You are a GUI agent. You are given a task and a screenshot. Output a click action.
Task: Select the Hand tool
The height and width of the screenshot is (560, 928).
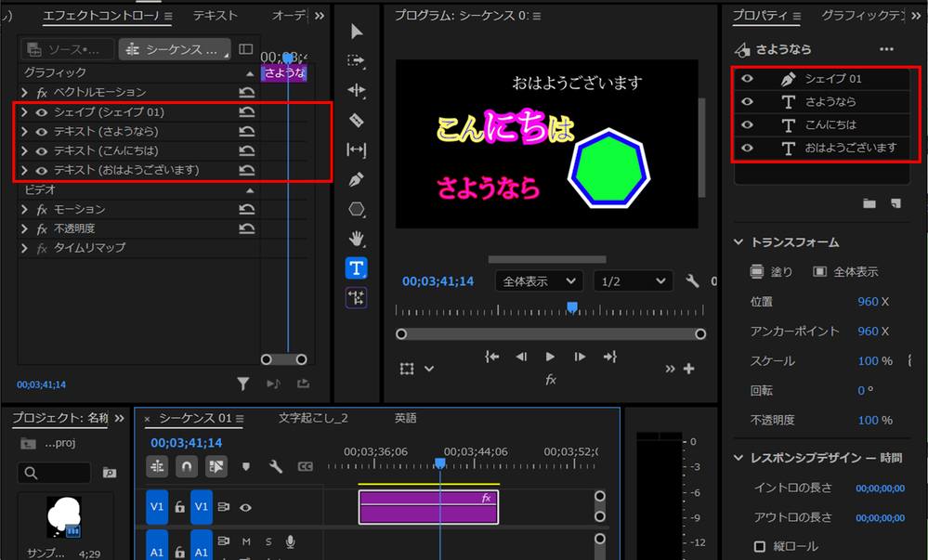tap(356, 240)
